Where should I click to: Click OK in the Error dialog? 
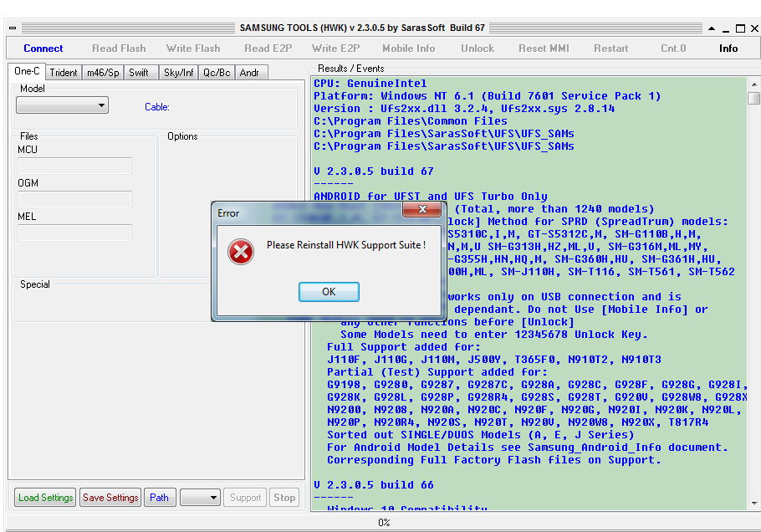coord(329,292)
